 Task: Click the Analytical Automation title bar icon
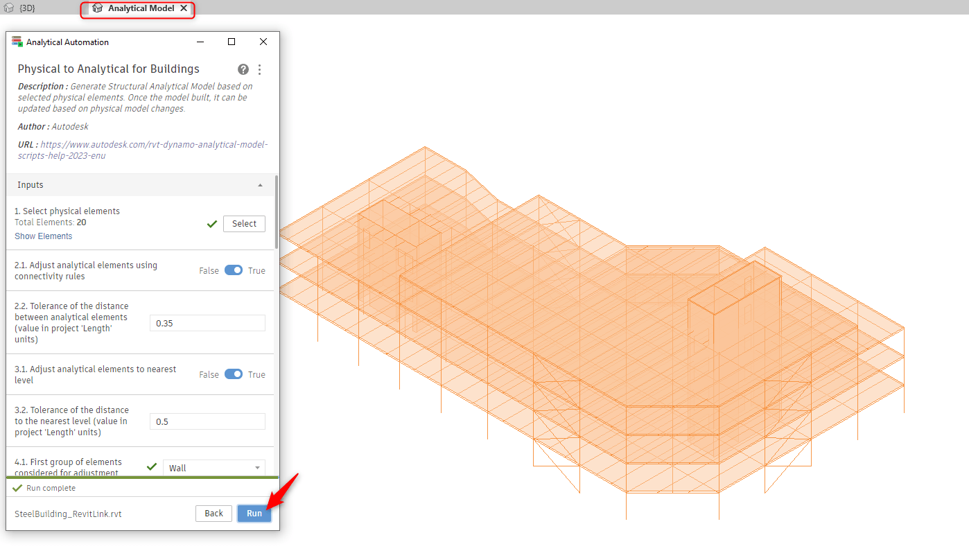[17, 42]
